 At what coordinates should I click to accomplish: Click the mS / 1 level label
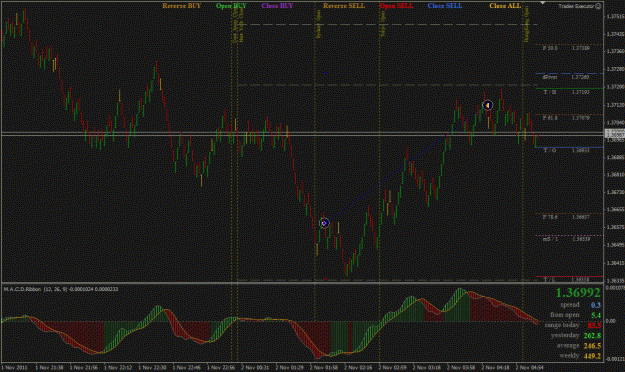550,239
